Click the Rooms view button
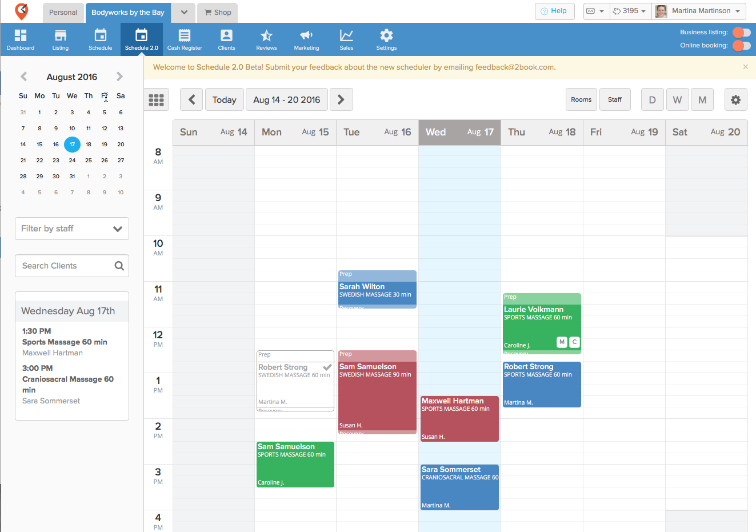The height and width of the screenshot is (532, 756). pos(581,100)
